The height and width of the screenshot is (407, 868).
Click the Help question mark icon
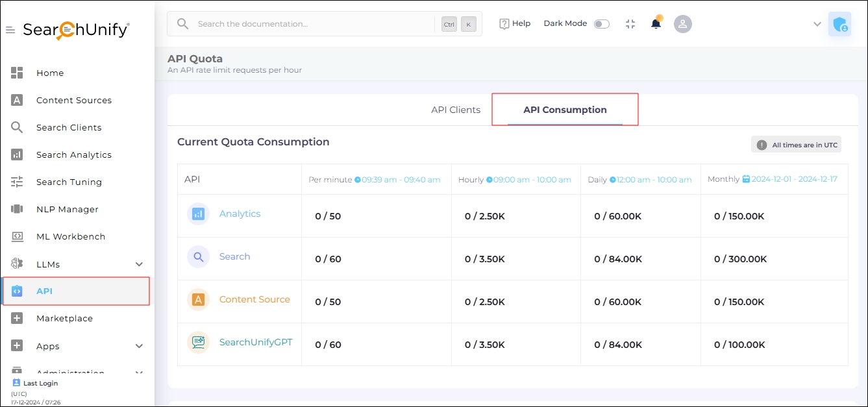click(504, 24)
